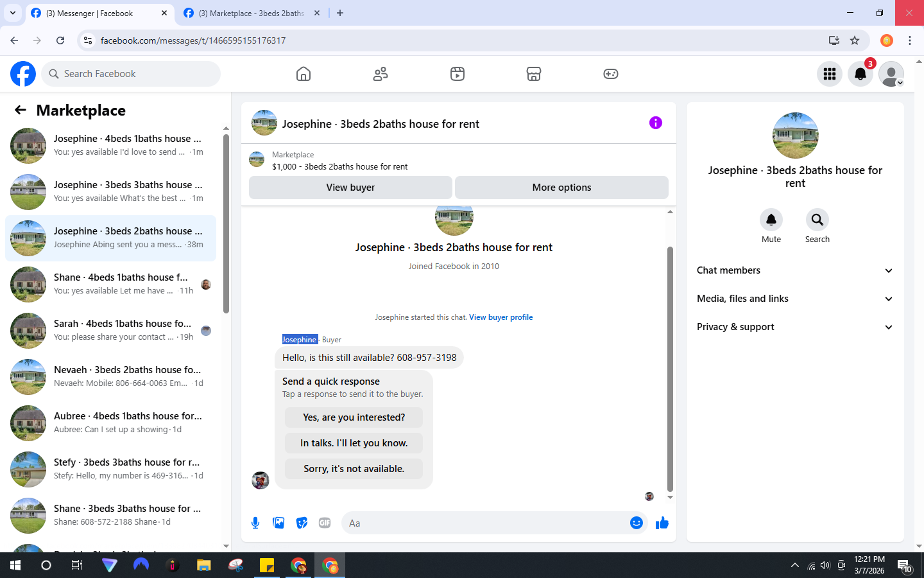Send quick response "In talks. I'll let you know."
924x578 pixels.
[354, 443]
